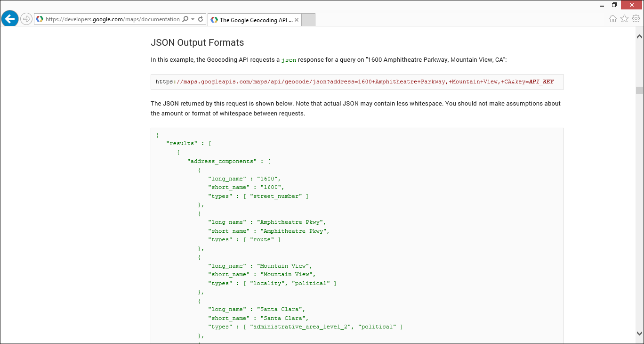Click the sentence about JSON whitespace
The height and width of the screenshot is (344, 644).
point(355,108)
